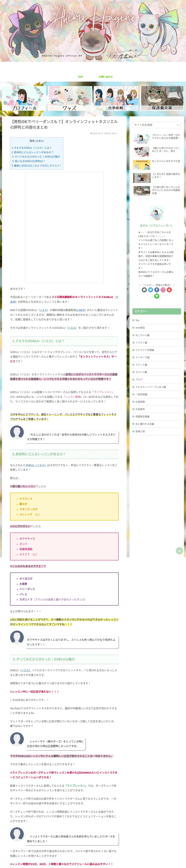The height and width of the screenshot is (868, 186).
Task: Open the クッキング編 category
Action: 157,357
